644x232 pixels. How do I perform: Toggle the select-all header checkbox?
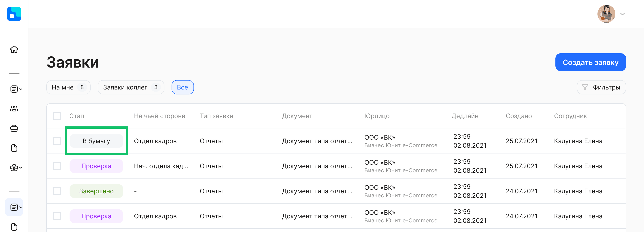coord(57,116)
